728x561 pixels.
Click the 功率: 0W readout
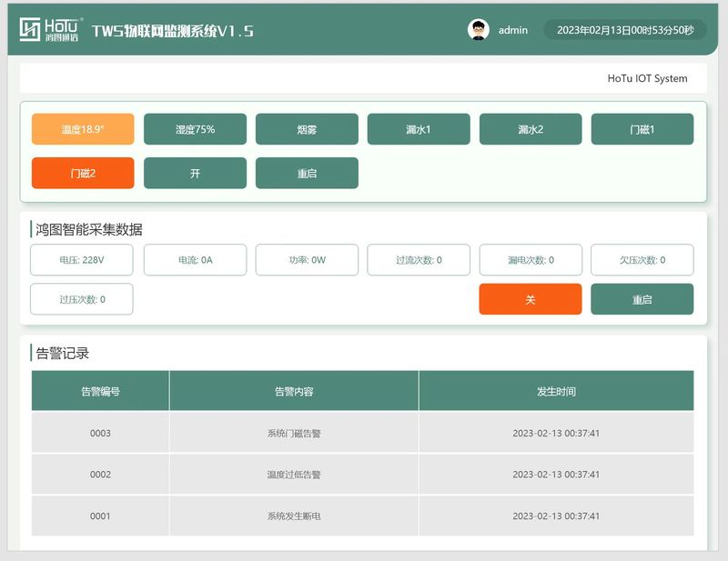[x=307, y=260]
